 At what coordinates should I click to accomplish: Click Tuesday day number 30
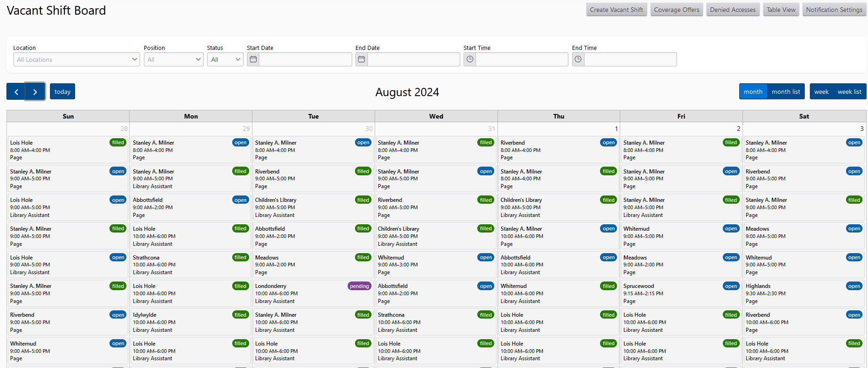[369, 129]
